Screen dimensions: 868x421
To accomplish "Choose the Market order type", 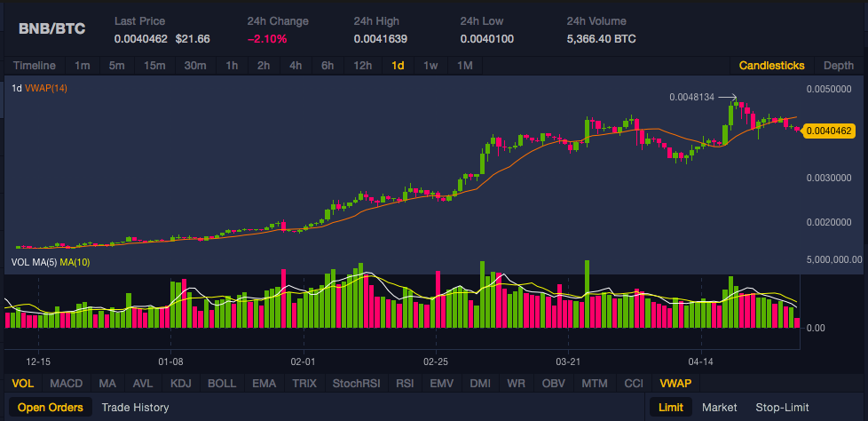I will tap(720, 407).
